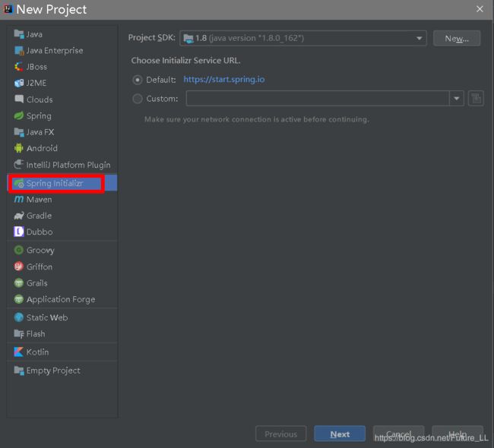Select Clouds project type label
Screen dimensions: 494x448
coord(40,99)
